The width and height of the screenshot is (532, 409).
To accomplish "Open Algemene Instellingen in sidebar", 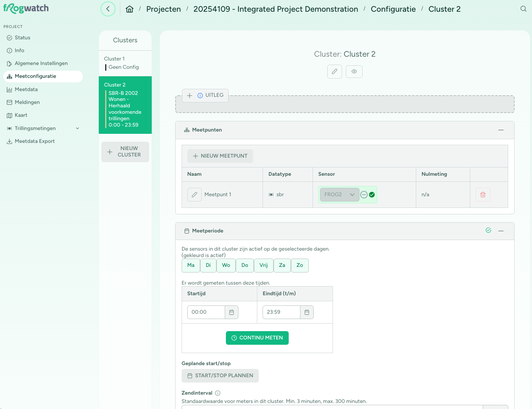I will coord(43,64).
